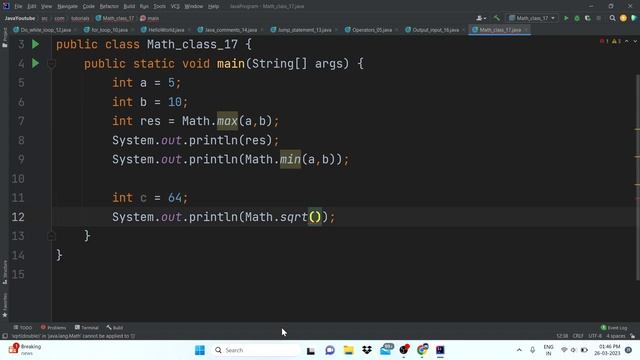Screen dimensions: 640x360
Task: Open the Event Log
Action: coord(614,327)
